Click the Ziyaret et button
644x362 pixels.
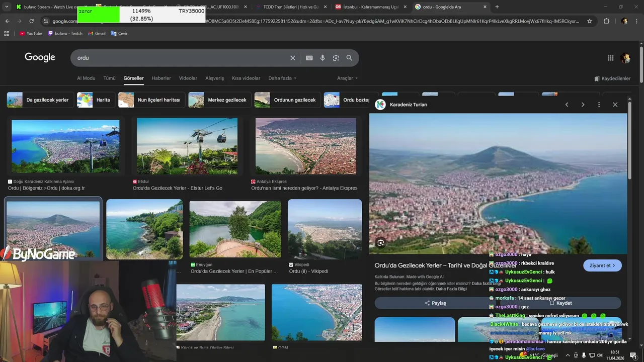tap(602, 265)
